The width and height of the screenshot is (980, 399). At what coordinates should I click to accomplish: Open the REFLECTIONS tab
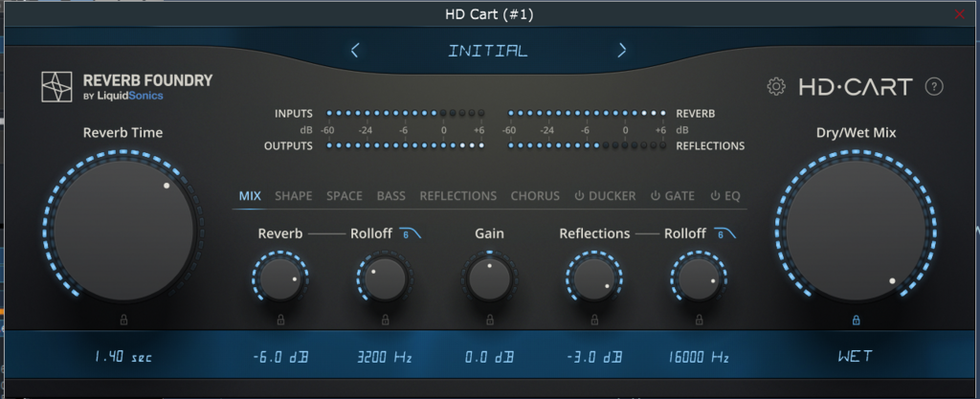tap(458, 196)
